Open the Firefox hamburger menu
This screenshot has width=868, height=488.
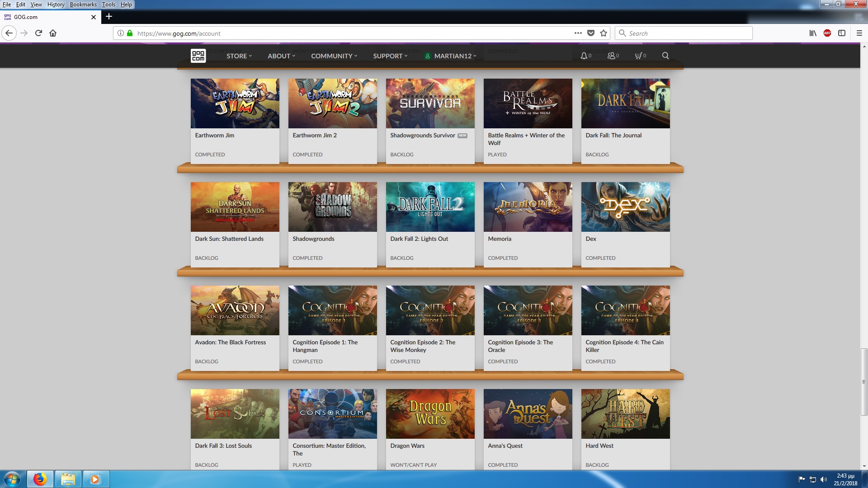(x=859, y=33)
